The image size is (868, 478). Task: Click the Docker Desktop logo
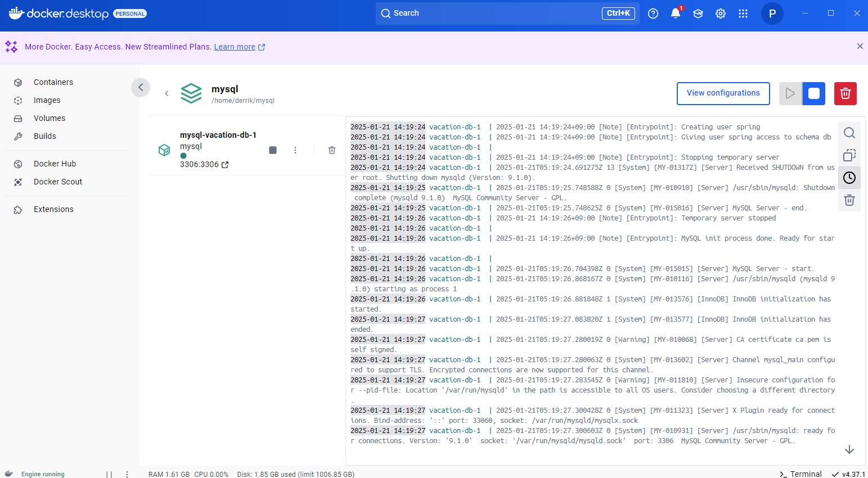coord(59,13)
